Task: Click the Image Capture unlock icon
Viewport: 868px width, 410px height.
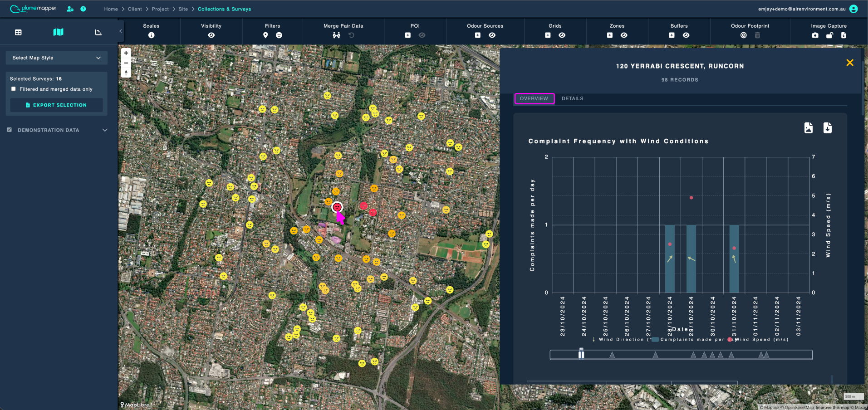Action: click(x=829, y=35)
